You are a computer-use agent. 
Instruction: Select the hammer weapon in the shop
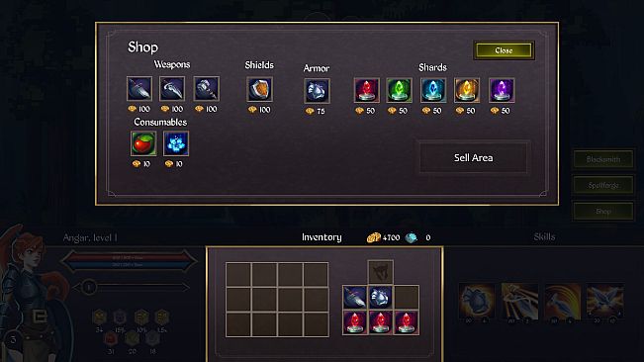pos(206,88)
